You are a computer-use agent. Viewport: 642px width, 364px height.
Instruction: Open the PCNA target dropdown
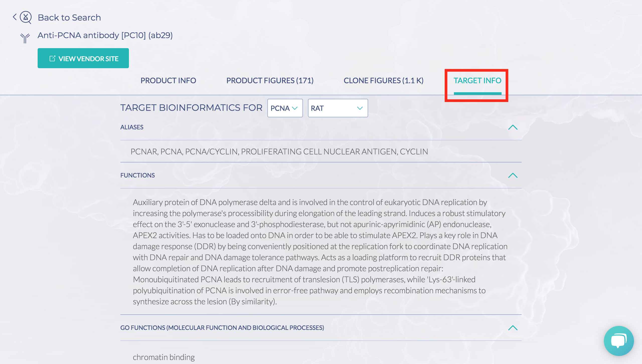(285, 108)
